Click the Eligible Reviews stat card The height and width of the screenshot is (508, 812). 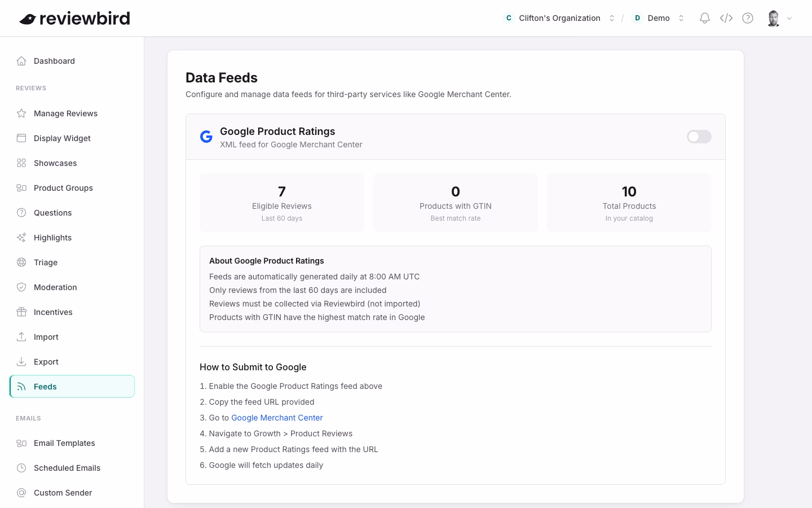[x=282, y=203]
